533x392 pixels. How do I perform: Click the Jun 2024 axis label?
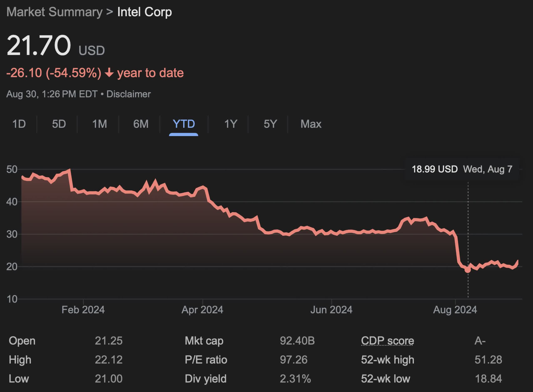point(331,310)
